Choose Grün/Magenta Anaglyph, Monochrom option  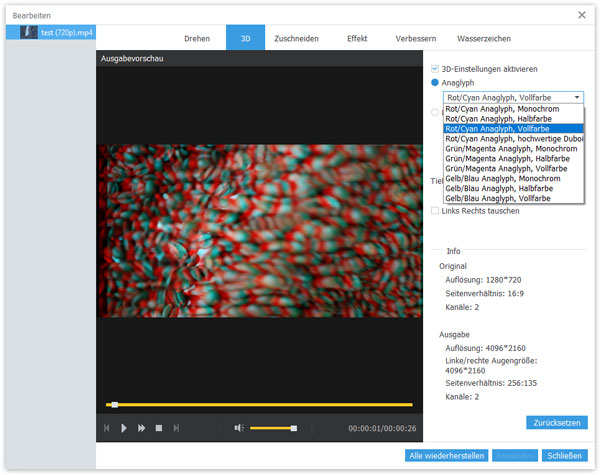513,149
